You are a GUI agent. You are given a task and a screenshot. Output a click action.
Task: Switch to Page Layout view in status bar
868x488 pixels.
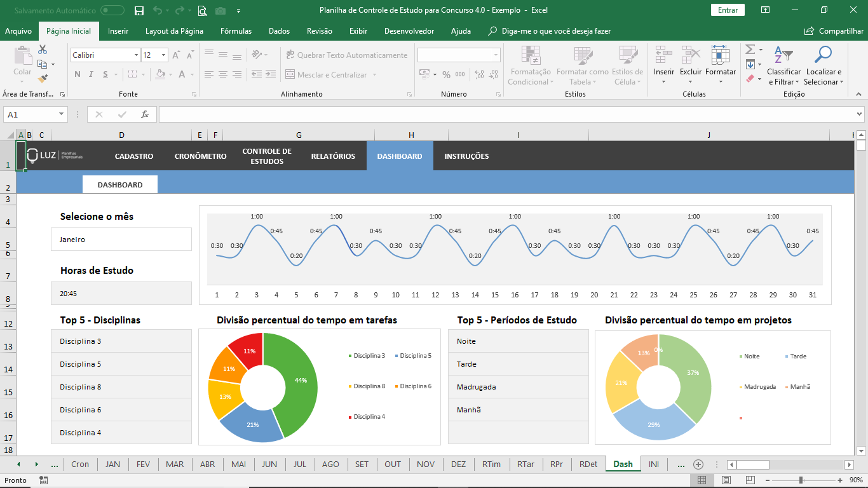pos(726,480)
